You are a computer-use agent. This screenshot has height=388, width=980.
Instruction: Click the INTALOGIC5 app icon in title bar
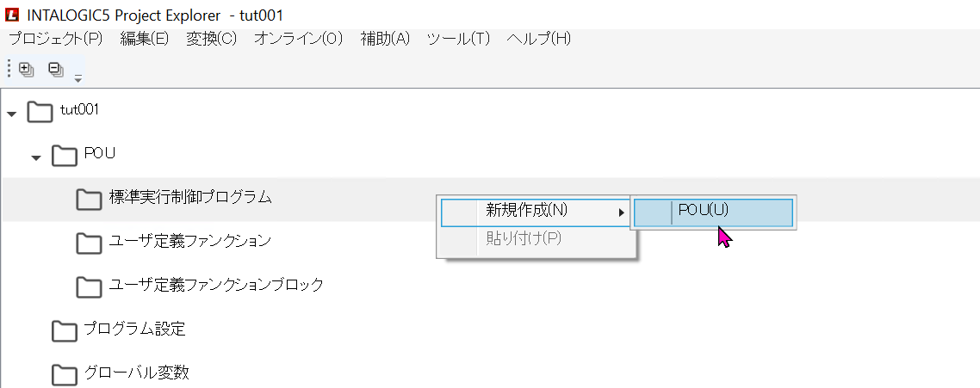tap(12, 14)
